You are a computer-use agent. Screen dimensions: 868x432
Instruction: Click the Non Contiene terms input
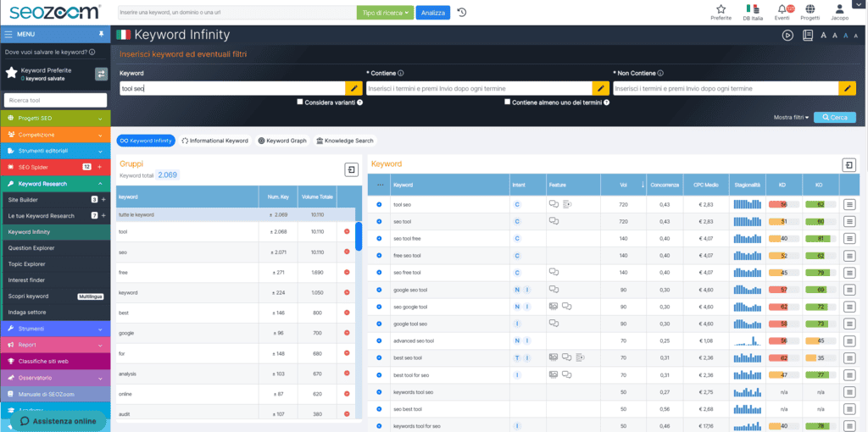coord(726,88)
